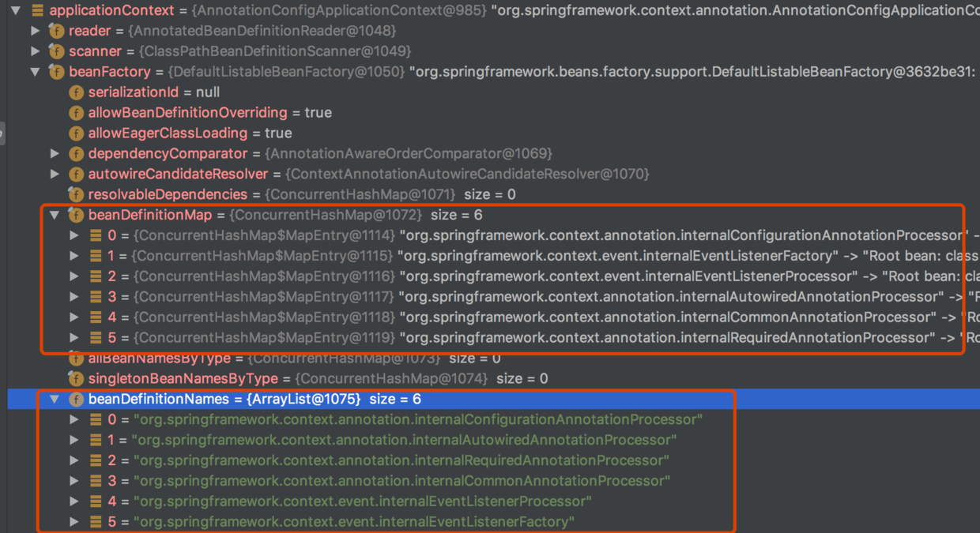Screen dimensions: 980x533
Task: Collapse the applicationContext root node
Action: coord(16,10)
